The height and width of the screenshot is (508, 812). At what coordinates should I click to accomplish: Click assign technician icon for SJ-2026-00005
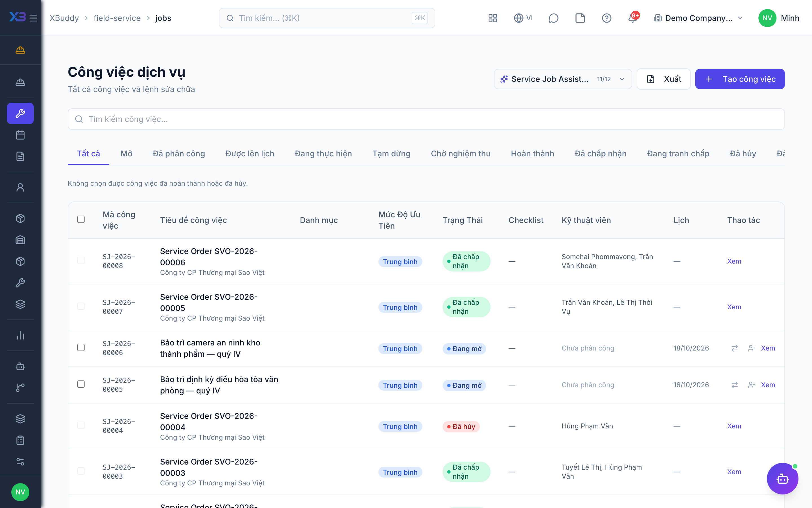pyautogui.click(x=751, y=385)
